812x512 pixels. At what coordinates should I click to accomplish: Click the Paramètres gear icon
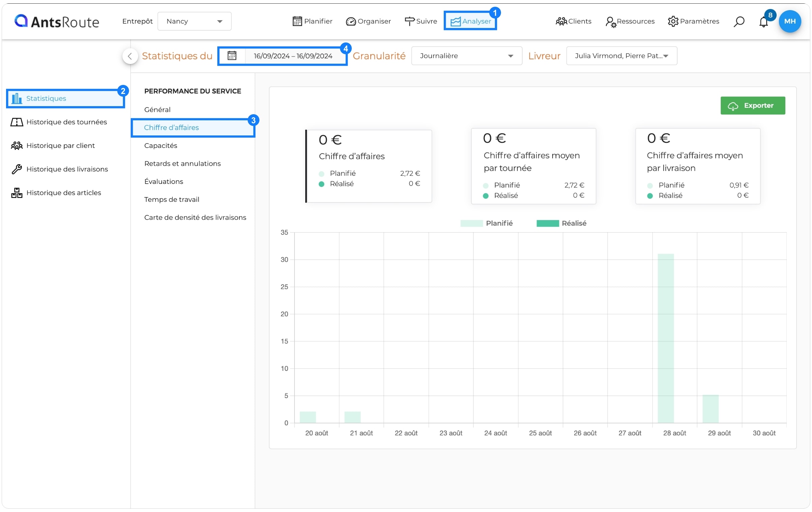673,21
